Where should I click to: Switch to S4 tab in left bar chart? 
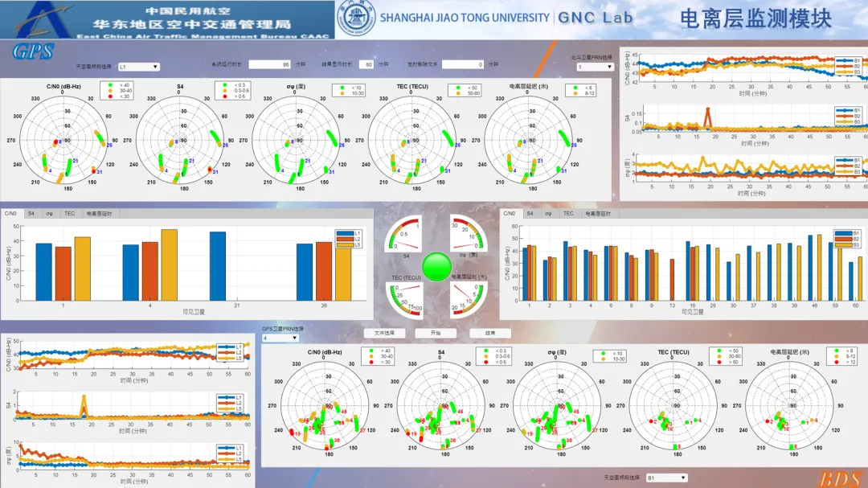click(x=31, y=214)
